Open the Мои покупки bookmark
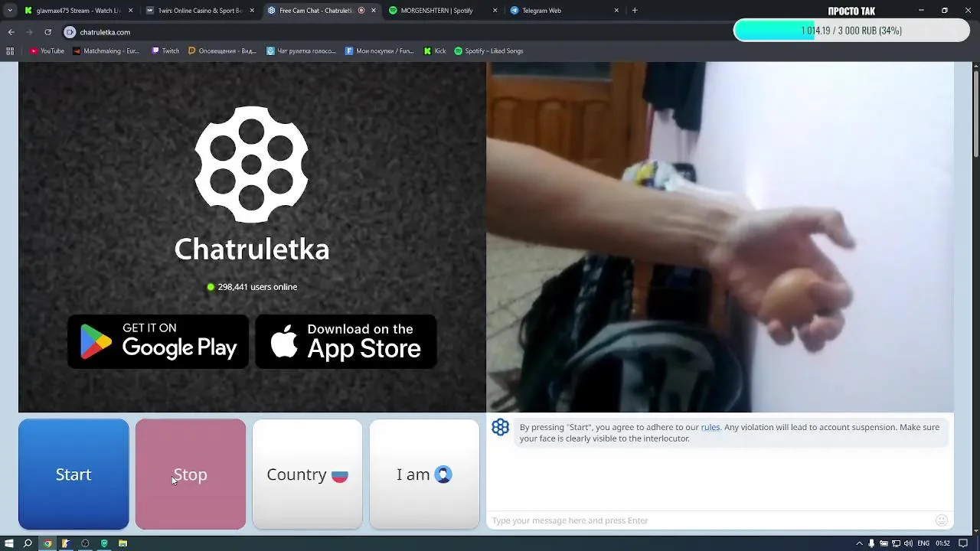The width and height of the screenshot is (980, 551). point(380,51)
